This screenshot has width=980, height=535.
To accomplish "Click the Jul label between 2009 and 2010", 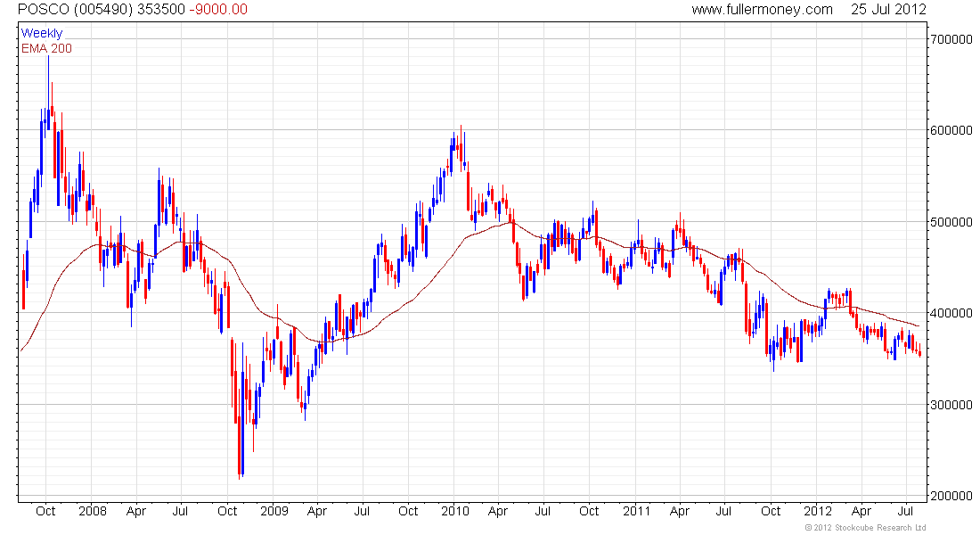I will tap(362, 511).
